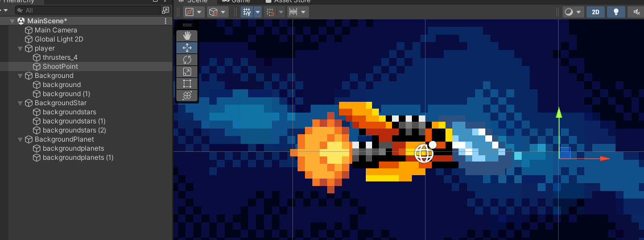Collapse the MainScene scene foldout
The image size is (644, 240).
click(x=12, y=22)
